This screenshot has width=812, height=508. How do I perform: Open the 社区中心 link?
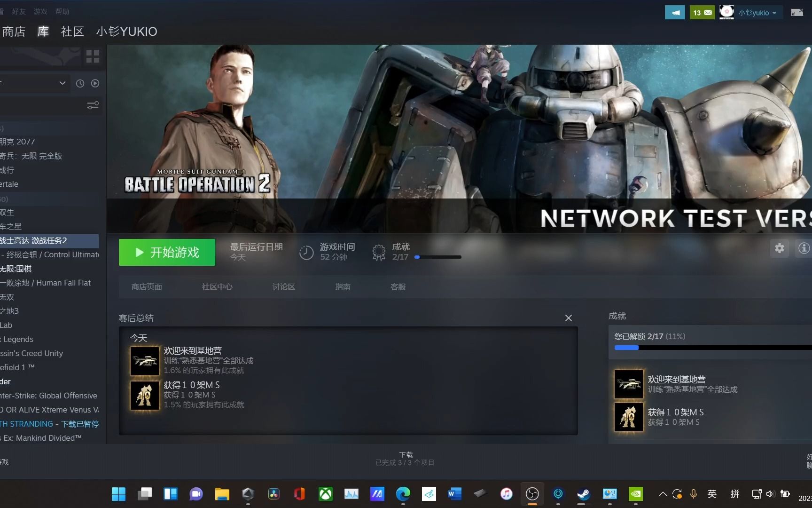click(x=217, y=287)
